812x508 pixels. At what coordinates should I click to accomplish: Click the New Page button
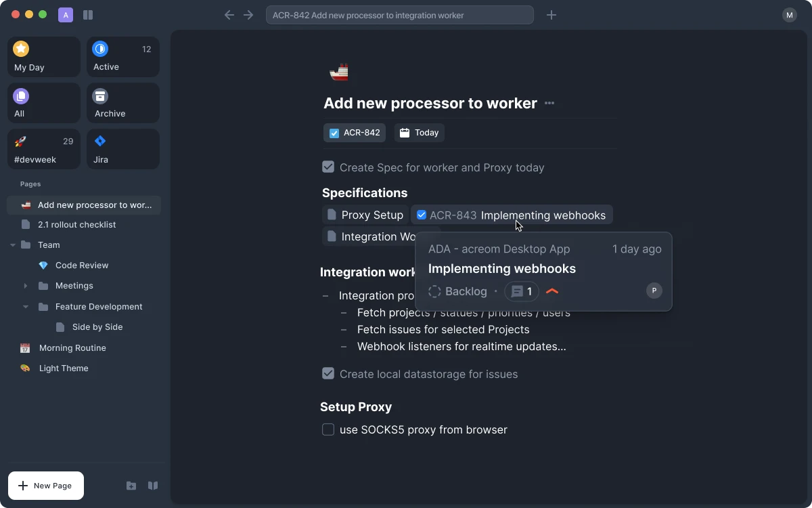(45, 486)
